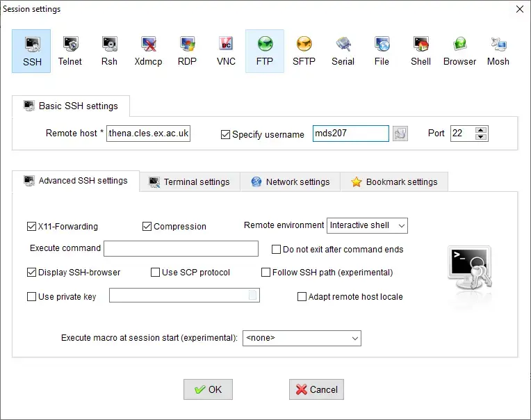This screenshot has height=420, width=531.
Task: Enable Use SCP protocol
Action: (x=155, y=273)
